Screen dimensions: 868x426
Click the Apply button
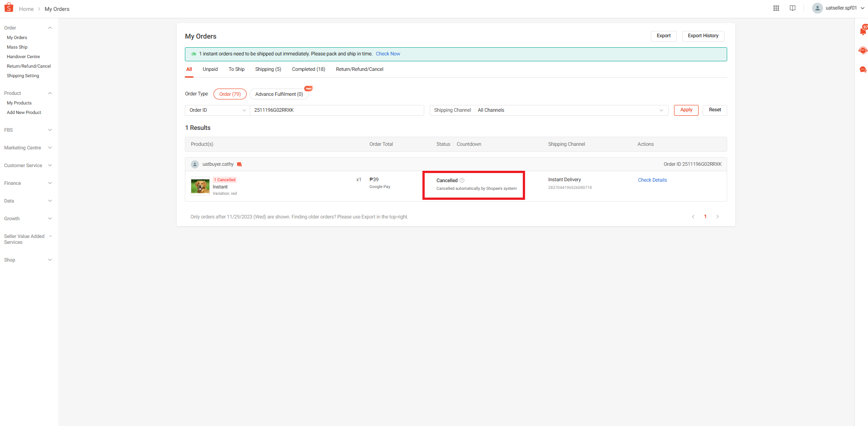[x=686, y=110]
